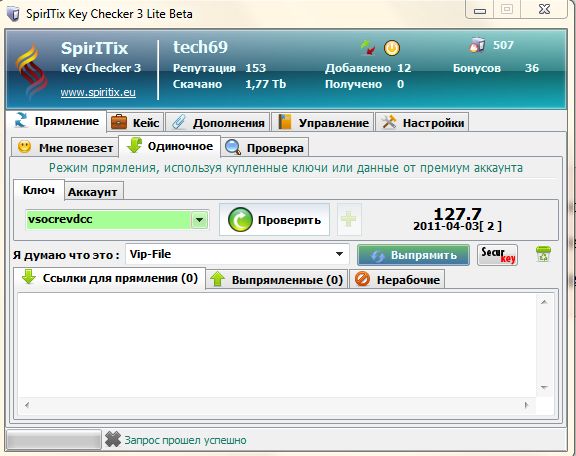This screenshot has width=576, height=456.
Task: Select the Ключ sub-tab
Action: coord(39,190)
